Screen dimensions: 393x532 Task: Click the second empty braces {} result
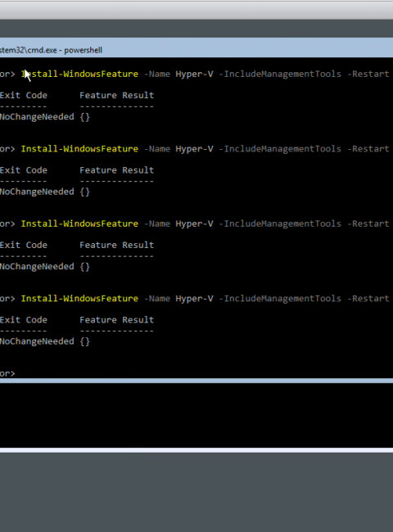pos(85,192)
